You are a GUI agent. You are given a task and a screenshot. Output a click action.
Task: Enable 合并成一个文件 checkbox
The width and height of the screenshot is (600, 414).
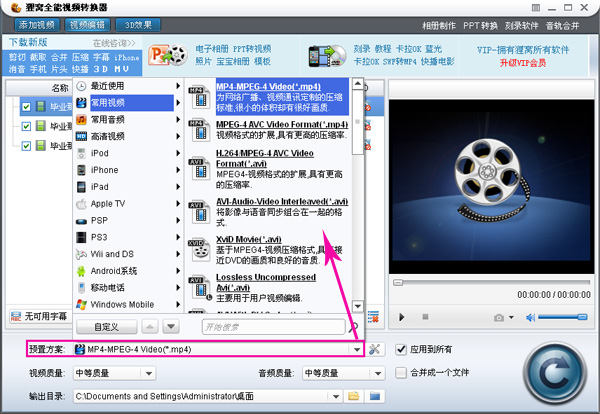pyautogui.click(x=401, y=373)
